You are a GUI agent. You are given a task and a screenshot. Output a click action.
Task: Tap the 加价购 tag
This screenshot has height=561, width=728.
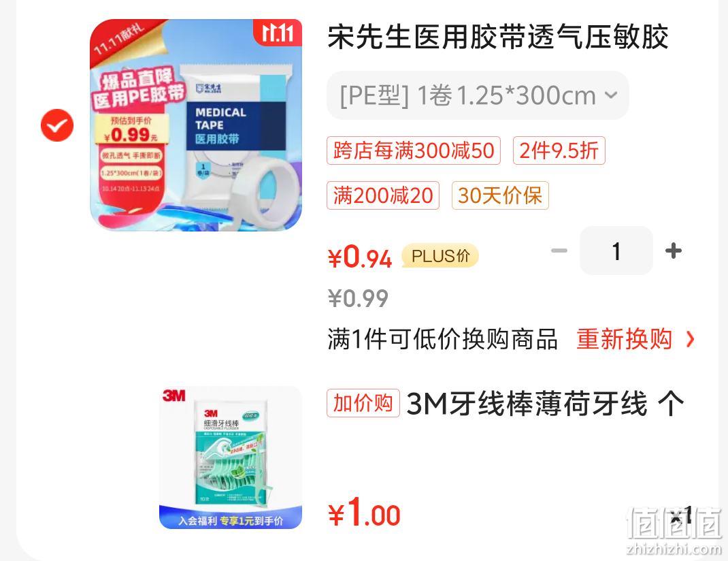[x=363, y=402]
